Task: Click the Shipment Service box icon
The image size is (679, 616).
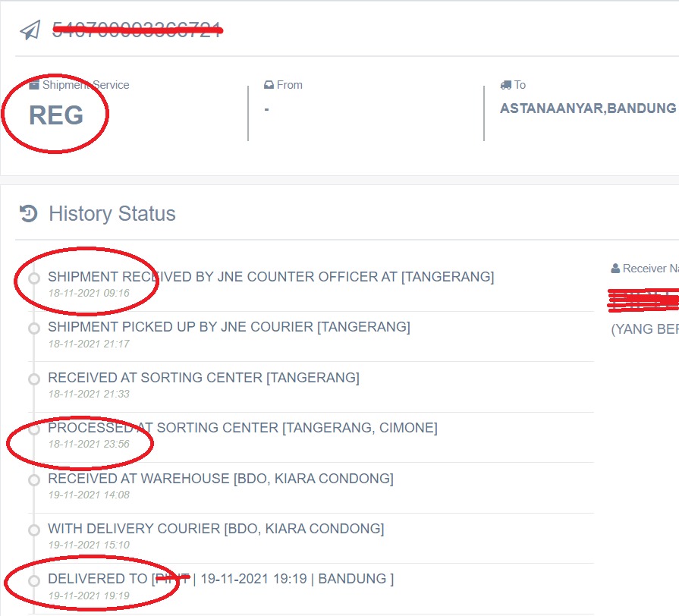Action: (x=34, y=85)
